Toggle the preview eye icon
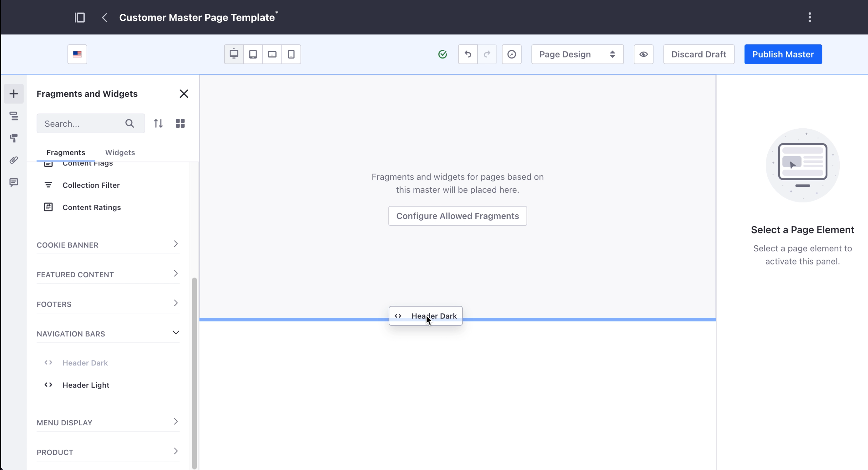The width and height of the screenshot is (868, 470). 644,54
